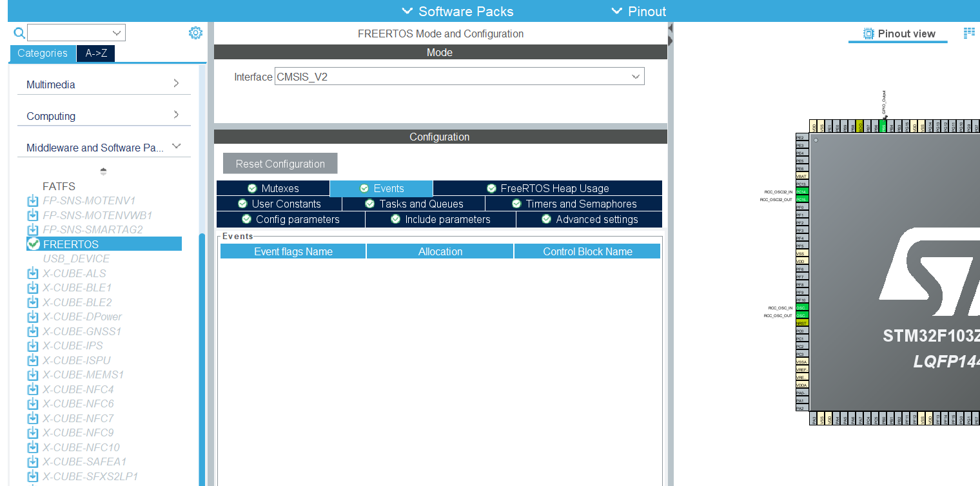
Task: Open the Mutexes tab
Action: tap(273, 188)
